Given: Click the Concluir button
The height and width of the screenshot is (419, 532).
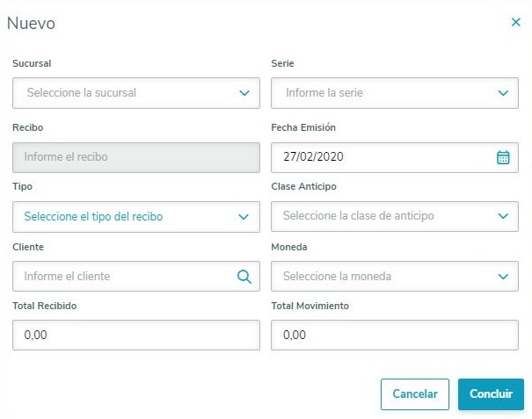Looking at the screenshot, I should (491, 394).
